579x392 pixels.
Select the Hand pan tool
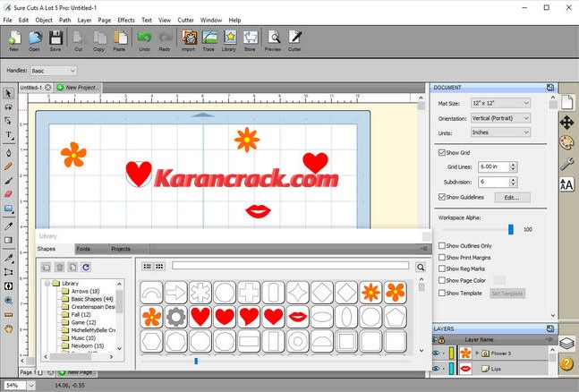[8, 328]
